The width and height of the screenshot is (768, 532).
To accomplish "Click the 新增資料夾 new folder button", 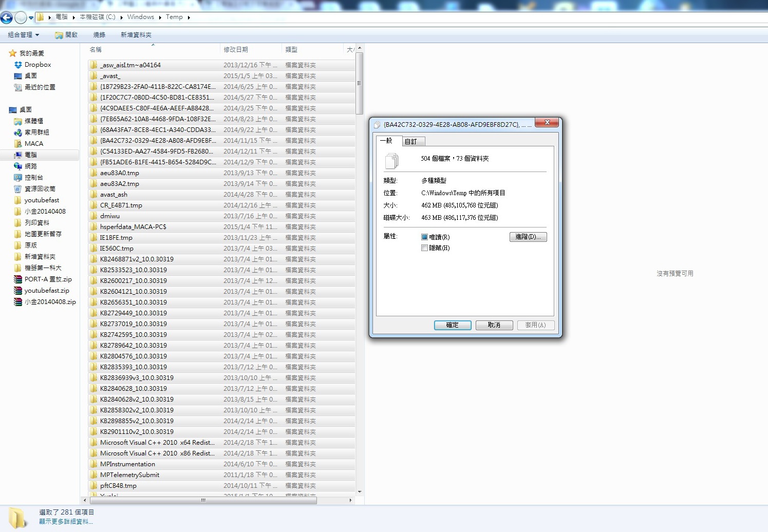I will [x=136, y=35].
